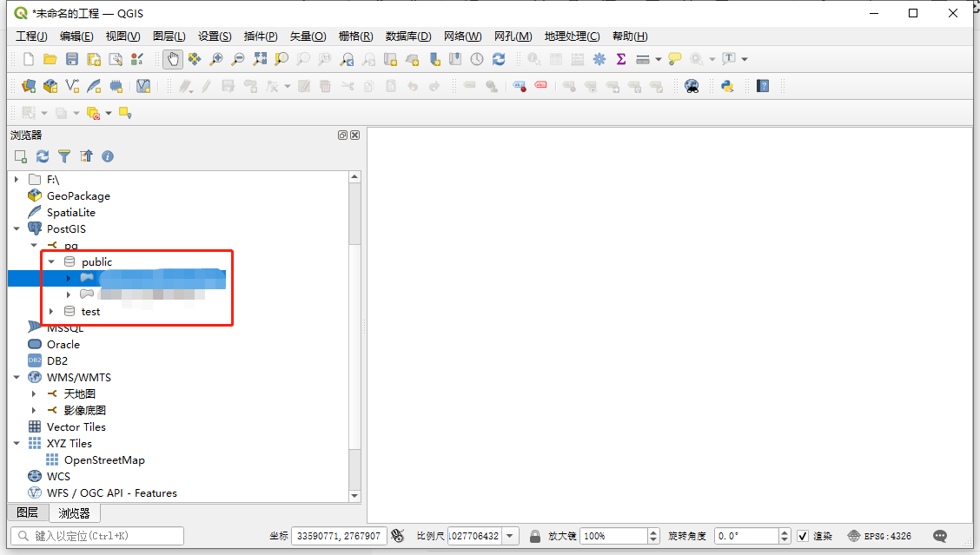This screenshot has width=980, height=555.
Task: Open the 插件(P) menu
Action: tap(261, 36)
